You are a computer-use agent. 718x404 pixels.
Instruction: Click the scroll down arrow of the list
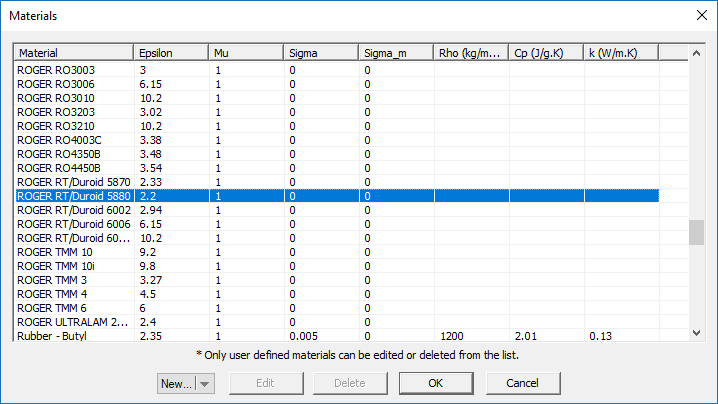coord(696,333)
